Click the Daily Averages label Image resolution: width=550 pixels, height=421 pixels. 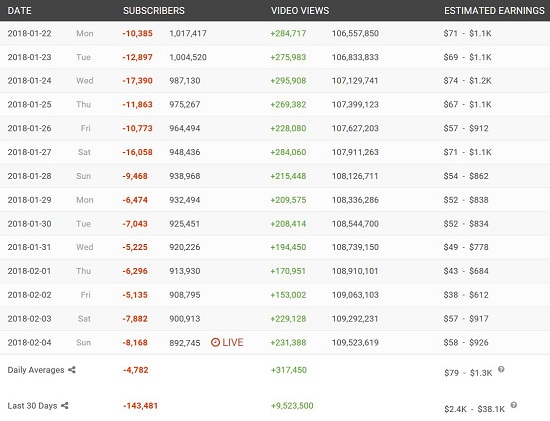click(36, 370)
